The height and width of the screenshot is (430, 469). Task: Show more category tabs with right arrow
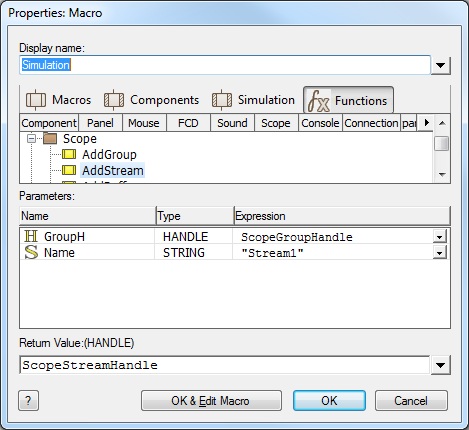[427, 123]
